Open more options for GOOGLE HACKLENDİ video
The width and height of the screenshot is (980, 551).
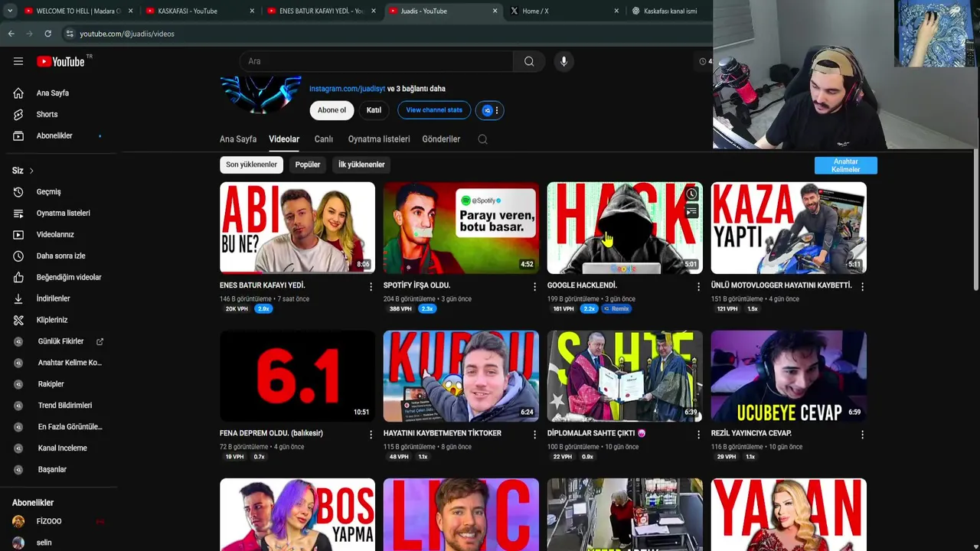[x=697, y=286]
